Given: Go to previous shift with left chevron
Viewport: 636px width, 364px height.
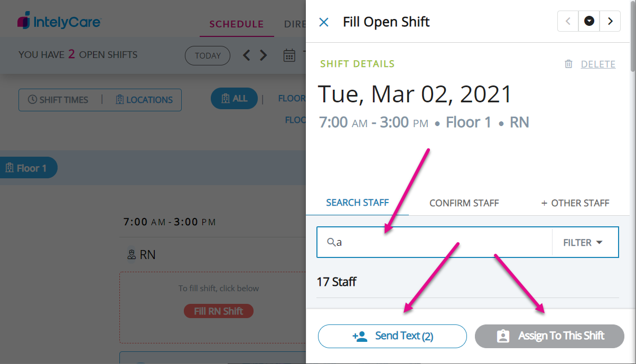Looking at the screenshot, I should pos(568,22).
